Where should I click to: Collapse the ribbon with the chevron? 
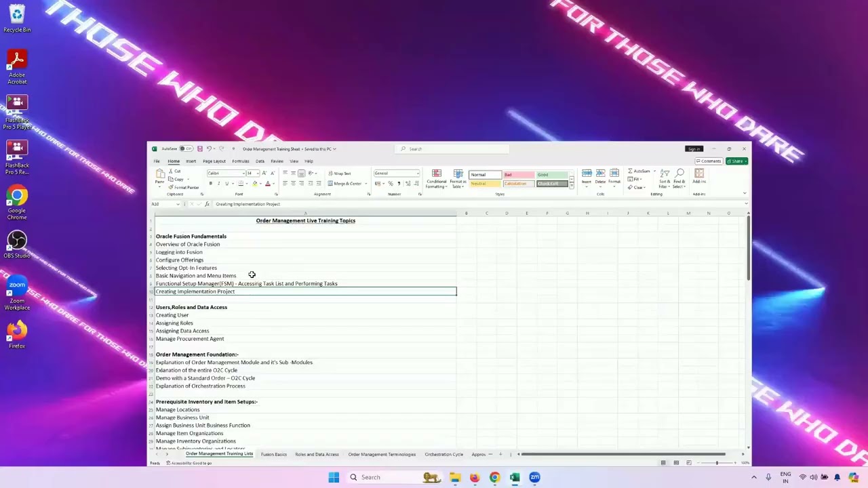744,194
